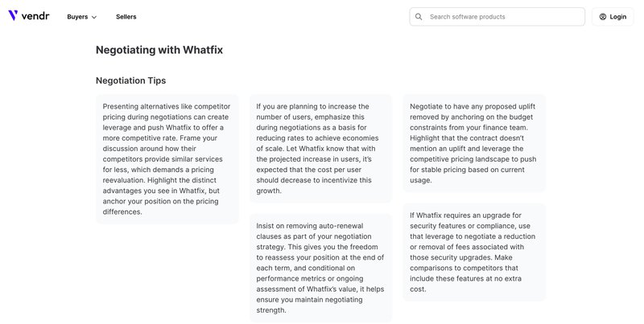Open the Buyers navigation menu
The width and height of the screenshot is (644, 324).
[77, 17]
